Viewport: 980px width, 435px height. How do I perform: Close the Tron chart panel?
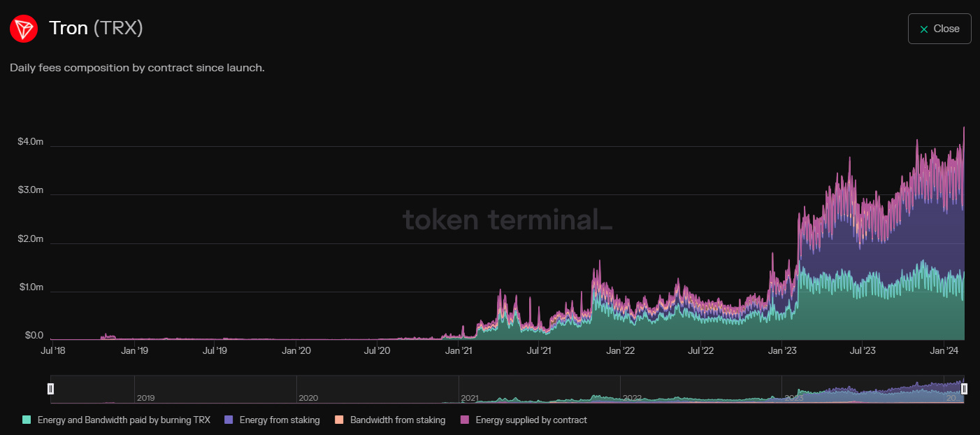pos(939,29)
